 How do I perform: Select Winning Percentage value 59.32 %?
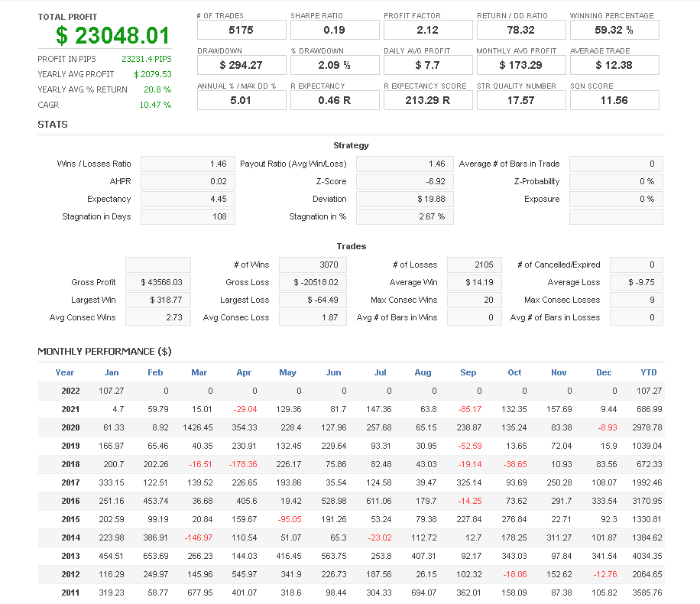[614, 31]
